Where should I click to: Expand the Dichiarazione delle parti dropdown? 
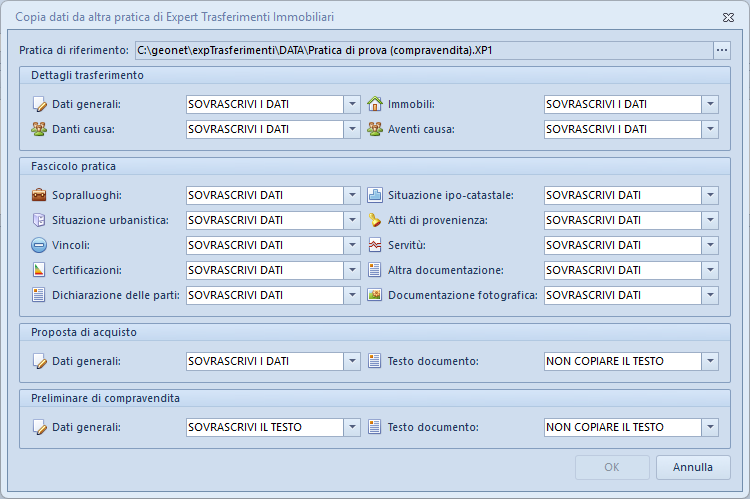[x=351, y=295]
